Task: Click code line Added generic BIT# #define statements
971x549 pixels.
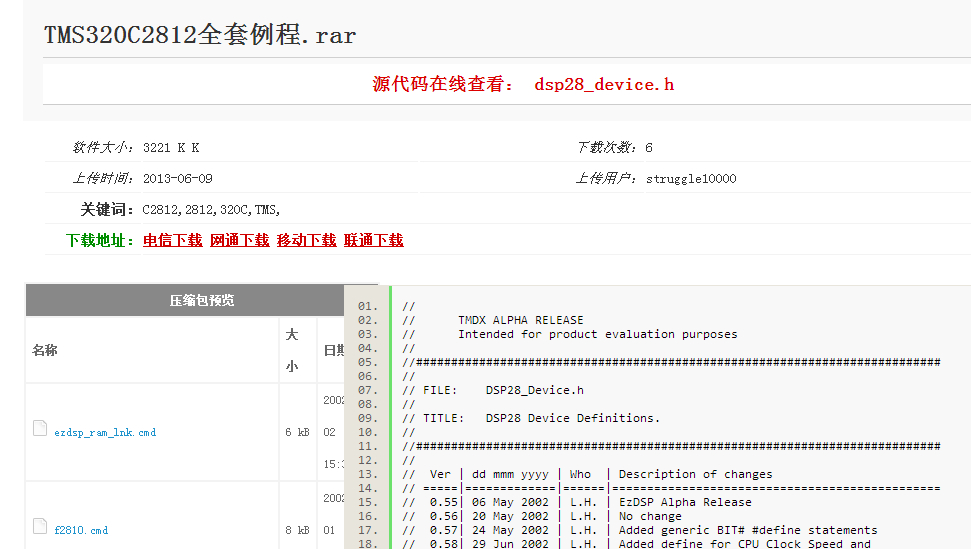Action: 640,530
